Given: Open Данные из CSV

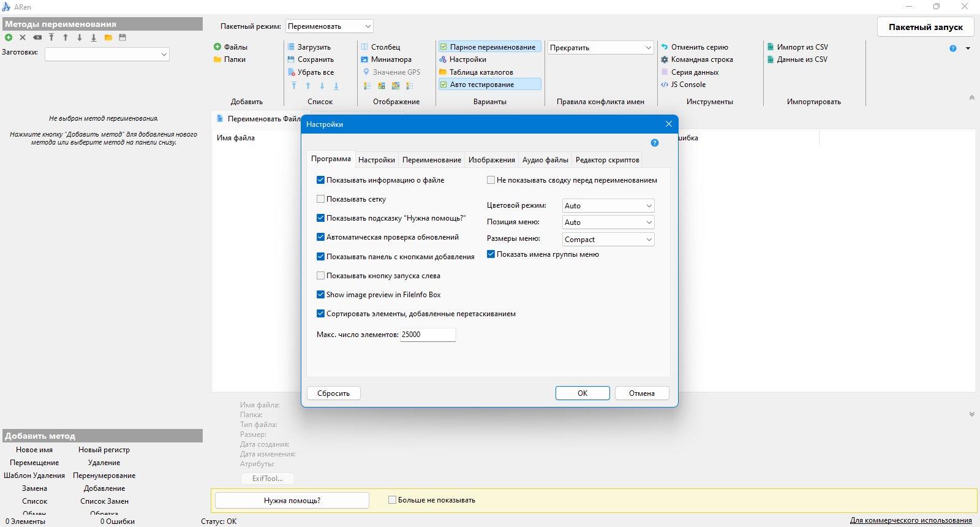Looking at the screenshot, I should [x=797, y=59].
